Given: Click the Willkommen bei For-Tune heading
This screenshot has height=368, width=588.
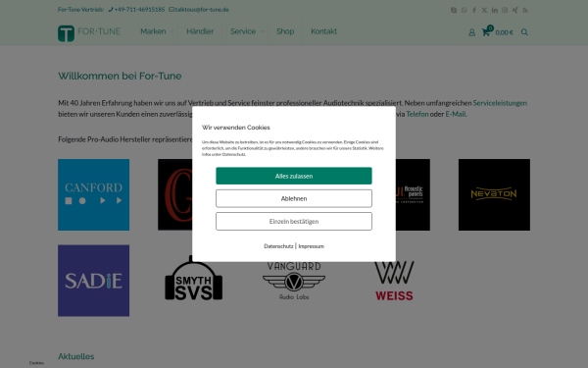Looking at the screenshot, I should [x=120, y=76].
